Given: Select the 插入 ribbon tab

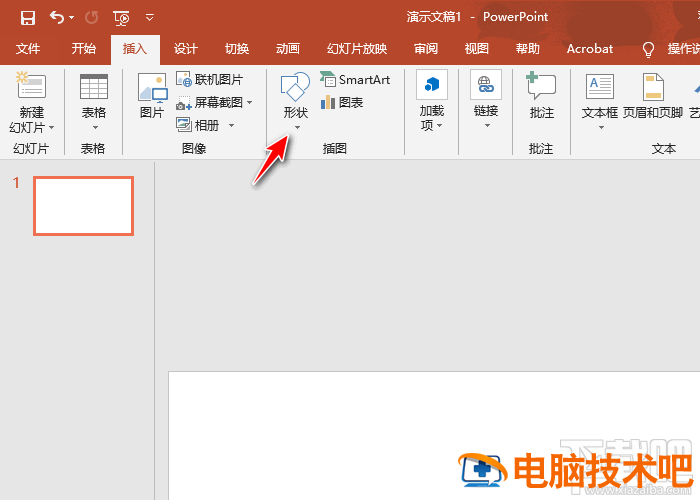Looking at the screenshot, I should click(x=135, y=49).
